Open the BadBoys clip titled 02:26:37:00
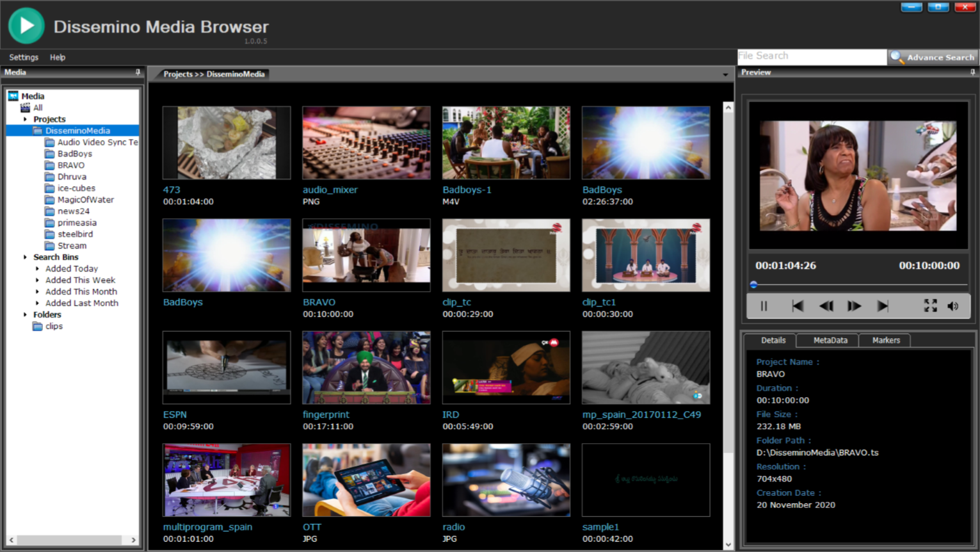This screenshot has width=980, height=552. [x=645, y=142]
